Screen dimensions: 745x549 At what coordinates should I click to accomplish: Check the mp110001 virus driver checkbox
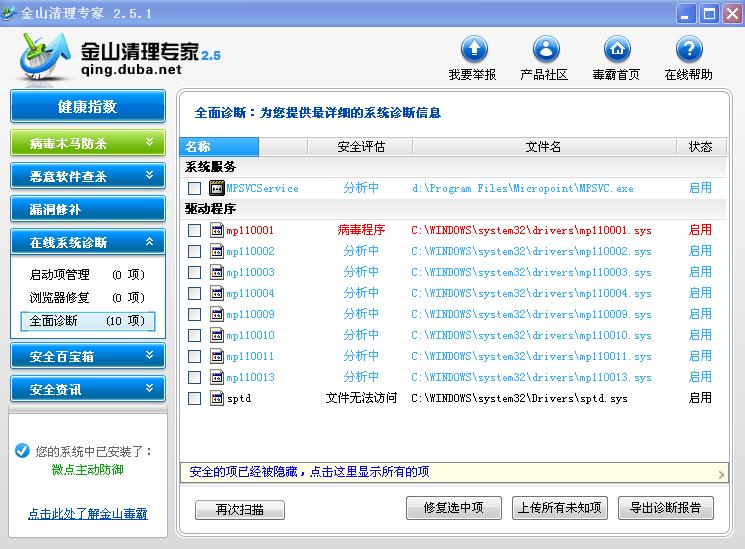tap(194, 231)
